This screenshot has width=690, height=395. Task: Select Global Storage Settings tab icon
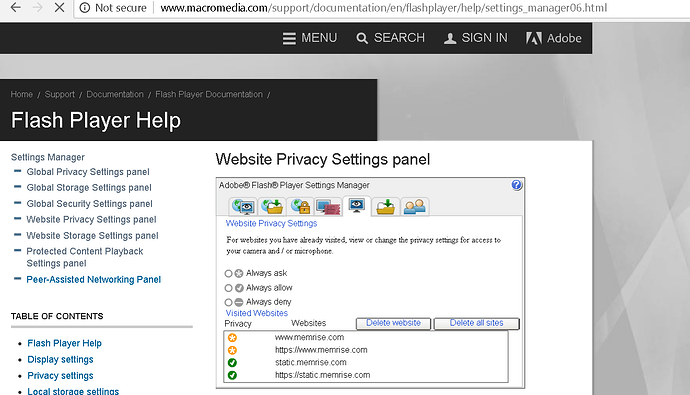click(x=272, y=206)
